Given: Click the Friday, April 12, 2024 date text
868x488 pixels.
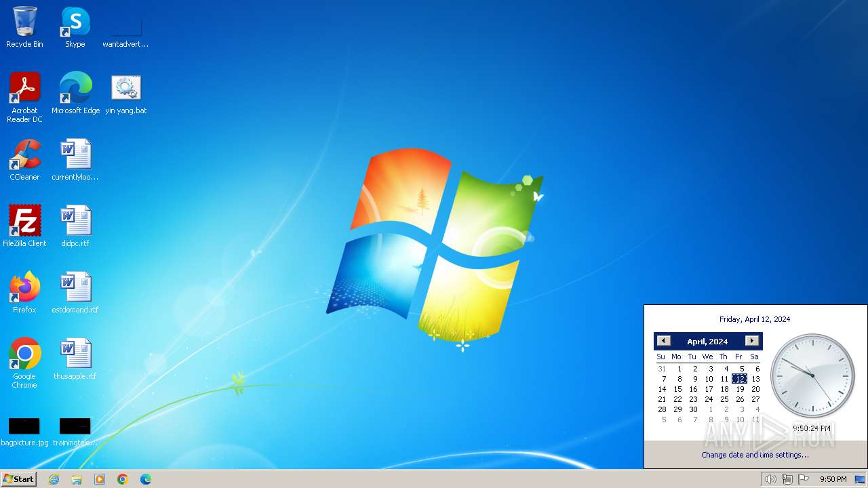Looking at the screenshot, I should click(x=755, y=319).
